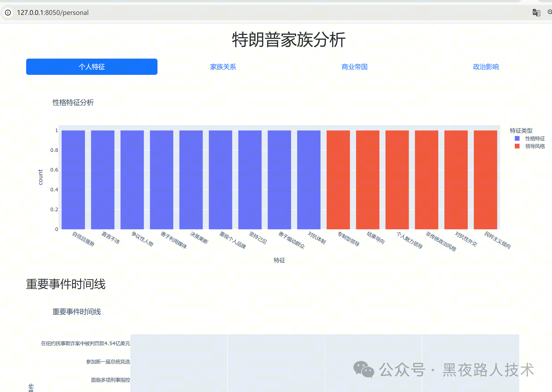Click the red 领导风格 legend color swatch
552x392 pixels.
point(517,146)
